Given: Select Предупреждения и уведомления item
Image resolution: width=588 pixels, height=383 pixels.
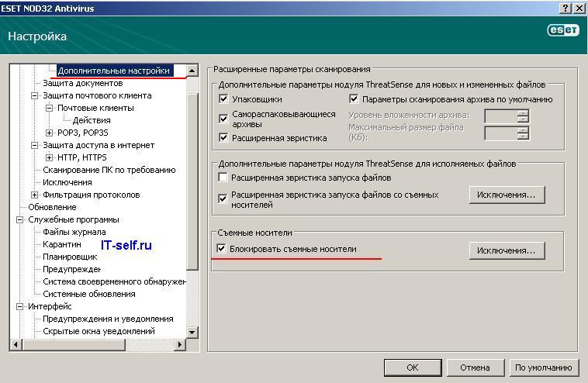Looking at the screenshot, I should (x=108, y=319).
